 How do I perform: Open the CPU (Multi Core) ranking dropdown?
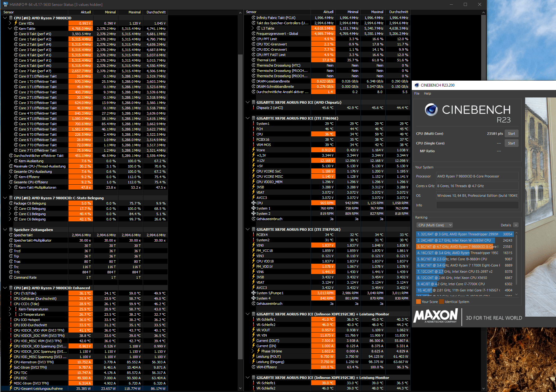pyautogui.click(x=435, y=225)
